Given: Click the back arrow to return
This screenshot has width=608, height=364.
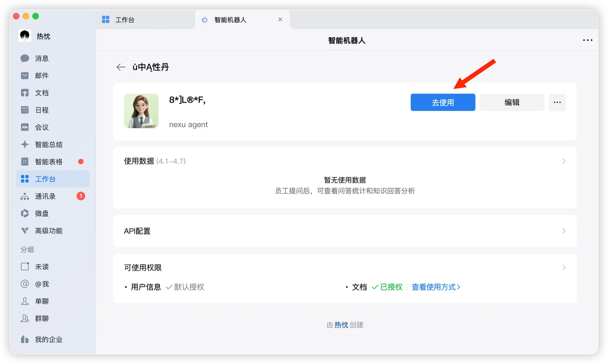Looking at the screenshot, I should (121, 67).
